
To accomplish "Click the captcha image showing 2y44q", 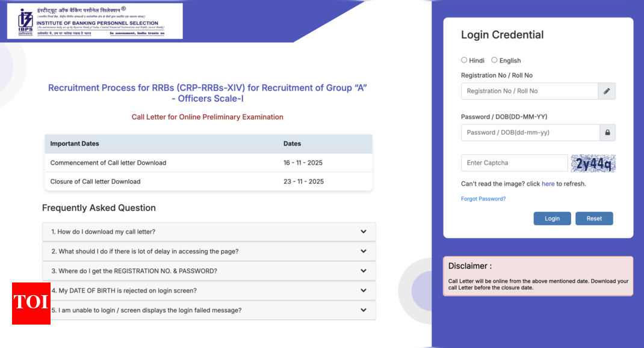I will pyautogui.click(x=593, y=163).
